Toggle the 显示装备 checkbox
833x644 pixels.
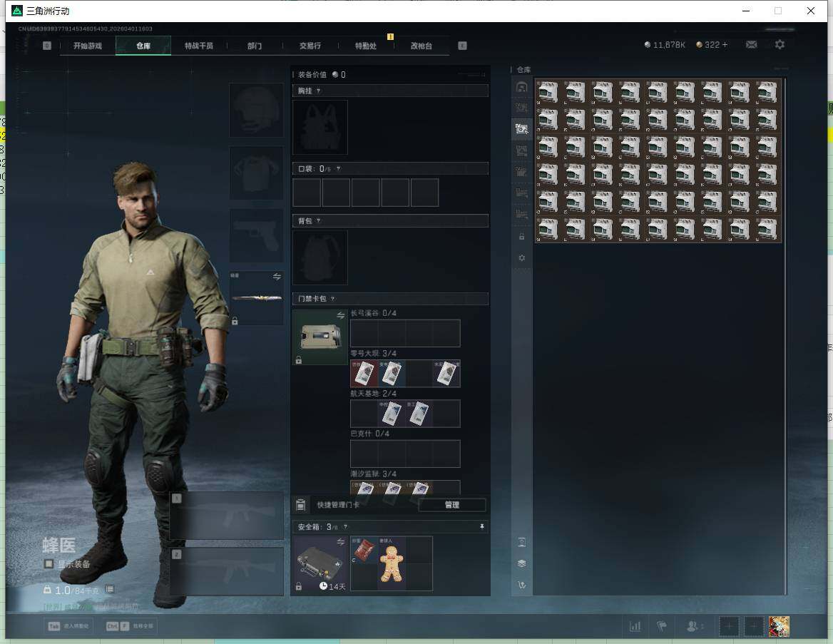click(48, 563)
